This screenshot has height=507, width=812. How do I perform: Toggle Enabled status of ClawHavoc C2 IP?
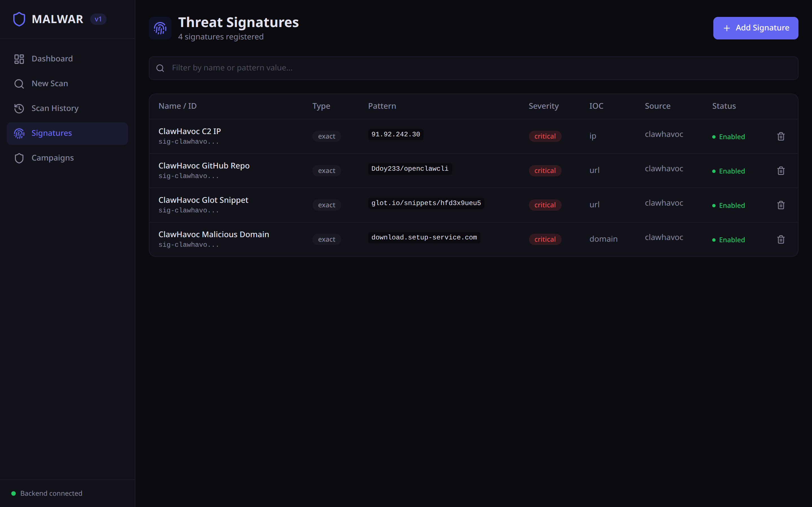click(x=729, y=137)
